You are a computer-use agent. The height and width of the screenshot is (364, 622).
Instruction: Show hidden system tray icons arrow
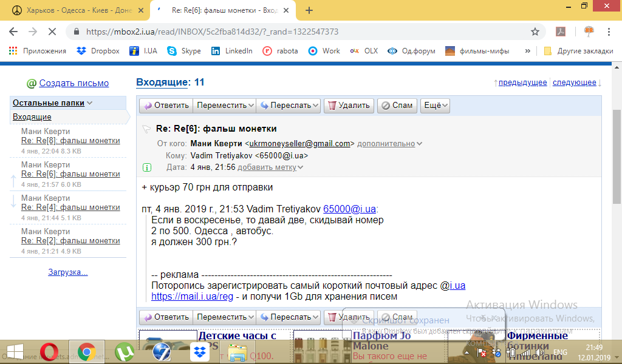(466, 352)
